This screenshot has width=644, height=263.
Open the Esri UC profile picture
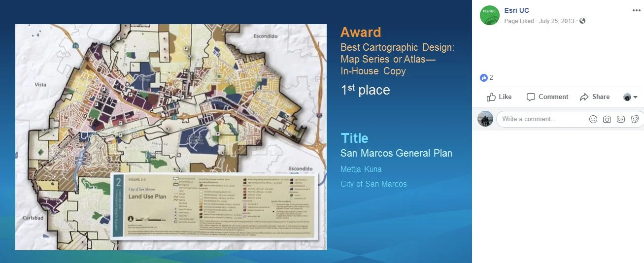[x=489, y=15]
